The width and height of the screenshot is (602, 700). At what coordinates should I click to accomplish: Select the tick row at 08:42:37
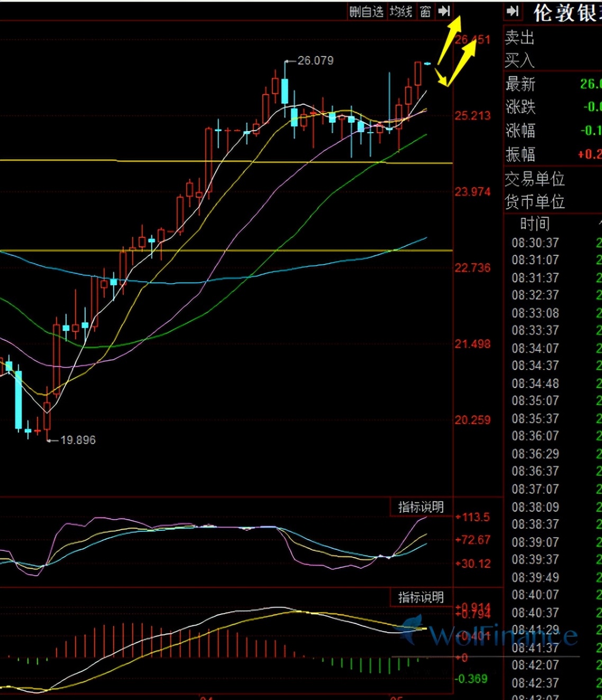point(555,683)
